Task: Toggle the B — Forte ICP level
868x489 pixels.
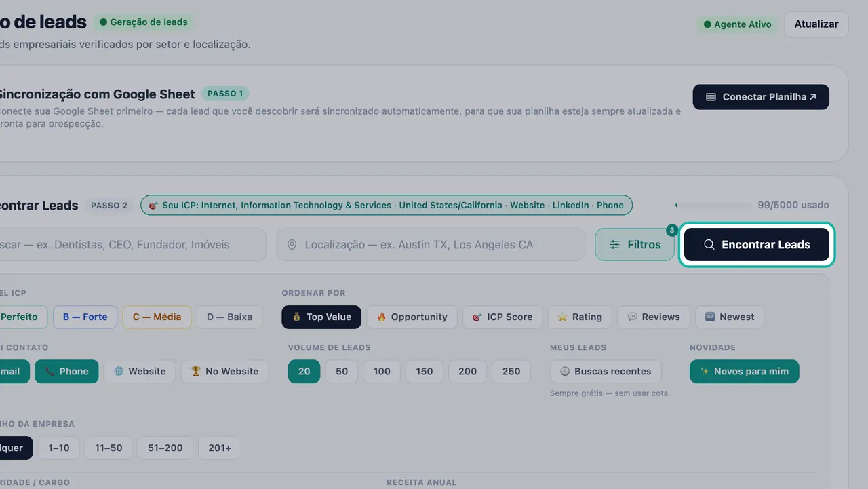Action: [x=85, y=317]
